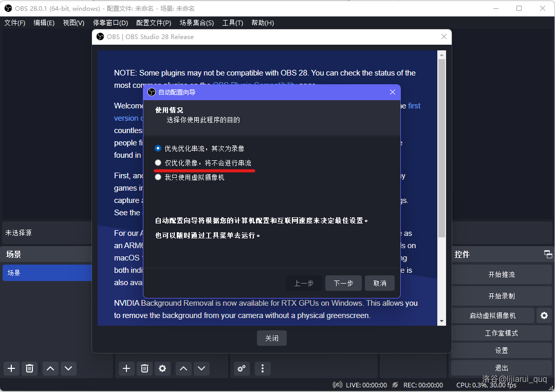Open the 视图(V) menu

pos(73,23)
